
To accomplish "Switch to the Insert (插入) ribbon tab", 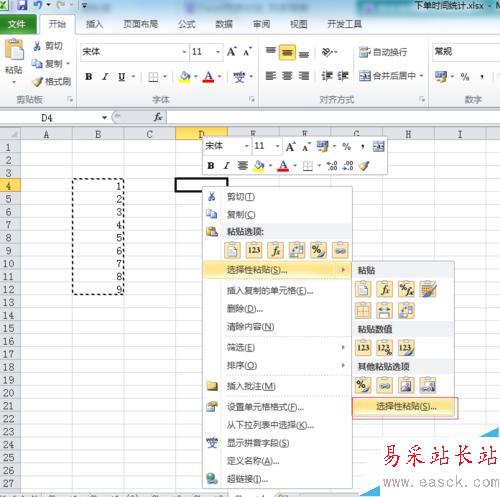I will (95, 24).
